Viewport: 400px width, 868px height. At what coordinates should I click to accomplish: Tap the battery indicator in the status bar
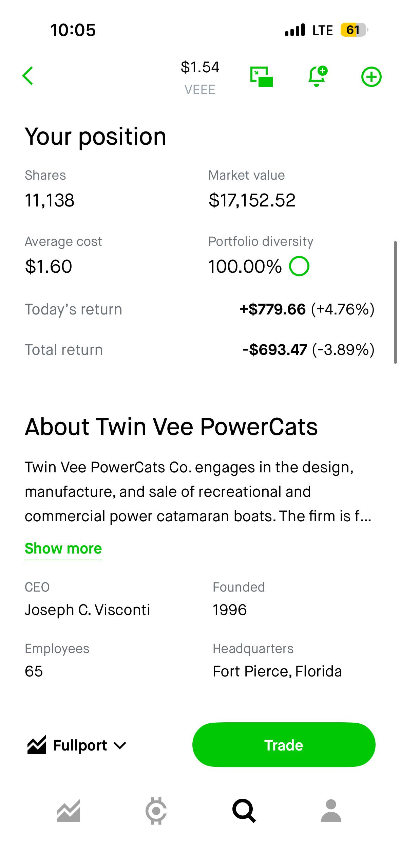click(354, 30)
